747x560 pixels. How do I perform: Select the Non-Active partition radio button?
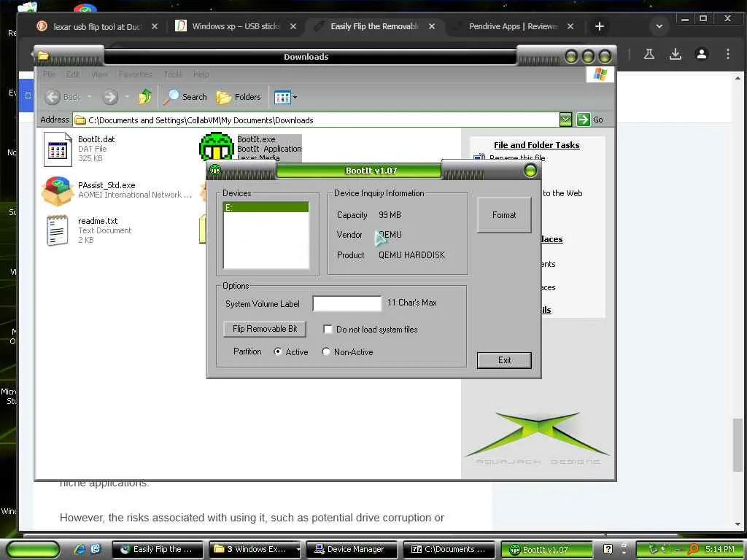326,351
